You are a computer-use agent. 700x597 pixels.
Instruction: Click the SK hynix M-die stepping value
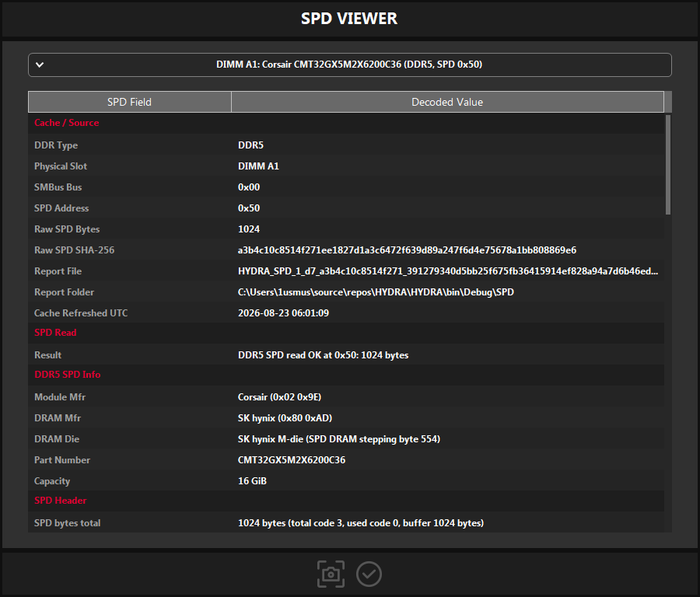tap(339, 438)
